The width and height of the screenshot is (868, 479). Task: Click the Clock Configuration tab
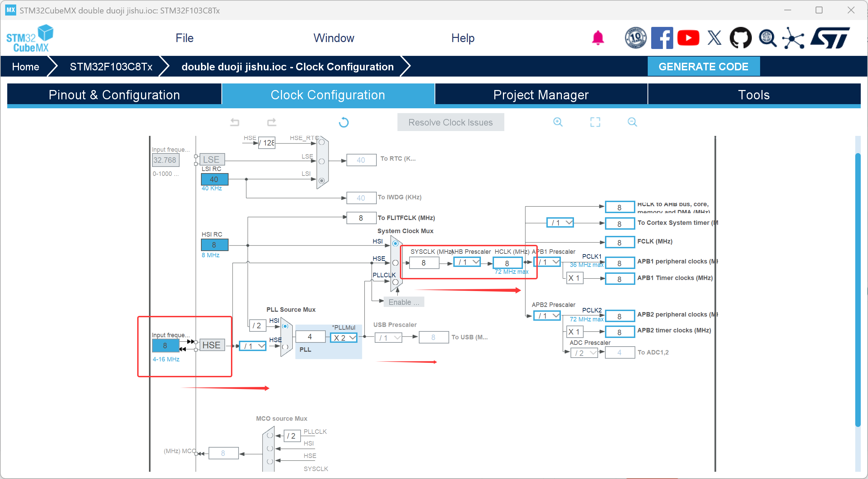(x=328, y=94)
